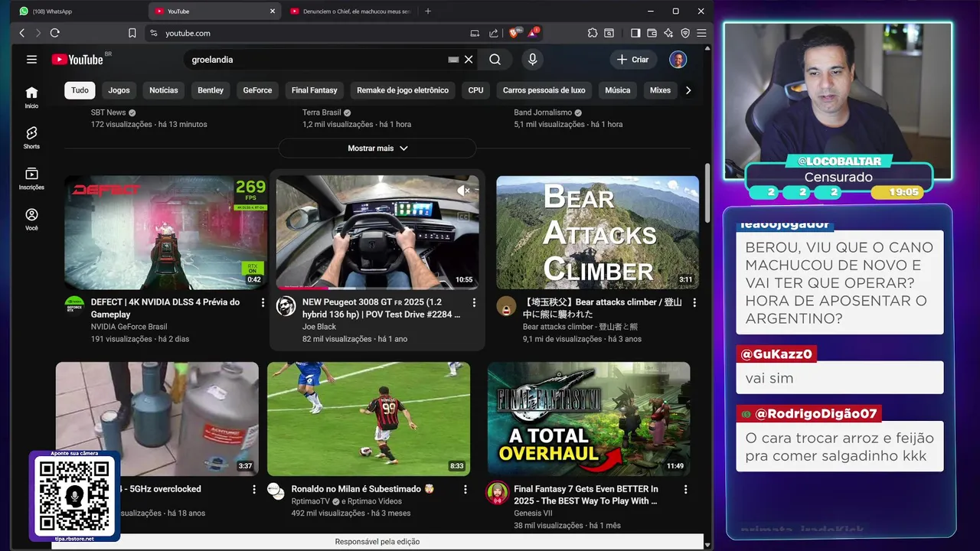Open the YouTube hamburger guide menu
Screen dimensions: 980x551
[x=31, y=59]
